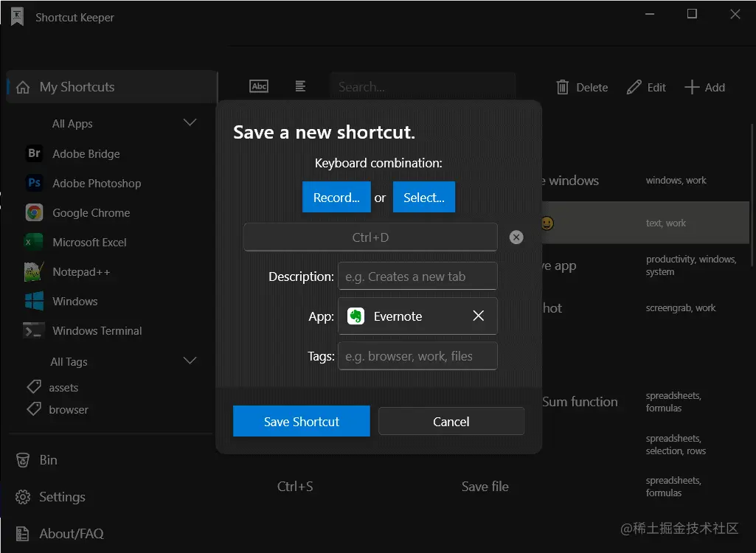Click the Notepad++ icon in sidebar
Viewport: 756px width, 553px height.
pyautogui.click(x=34, y=271)
